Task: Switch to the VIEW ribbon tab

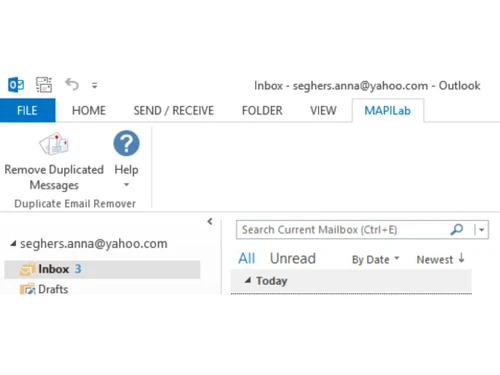Action: tap(323, 110)
